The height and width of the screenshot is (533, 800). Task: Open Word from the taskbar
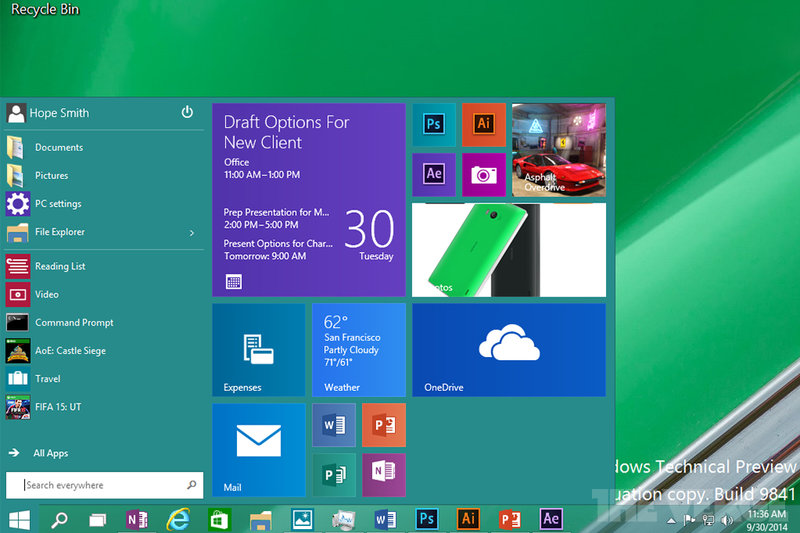(385, 520)
